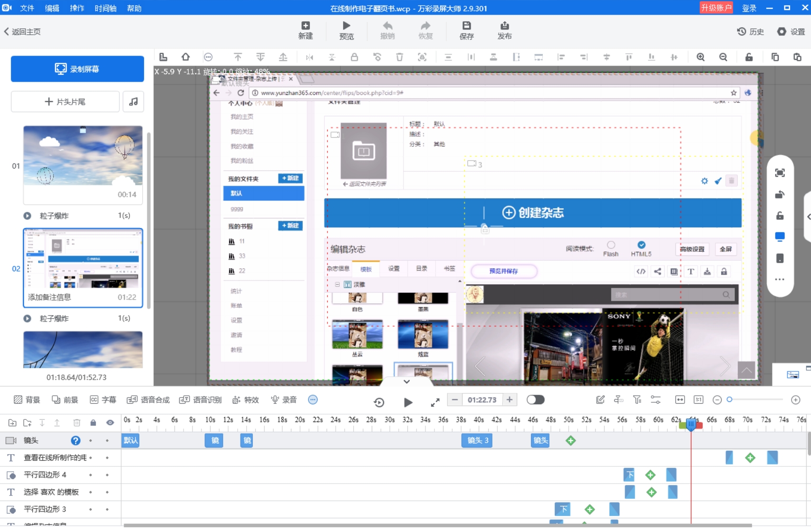Toggle the unlock icon in right floating panel

pyautogui.click(x=780, y=216)
